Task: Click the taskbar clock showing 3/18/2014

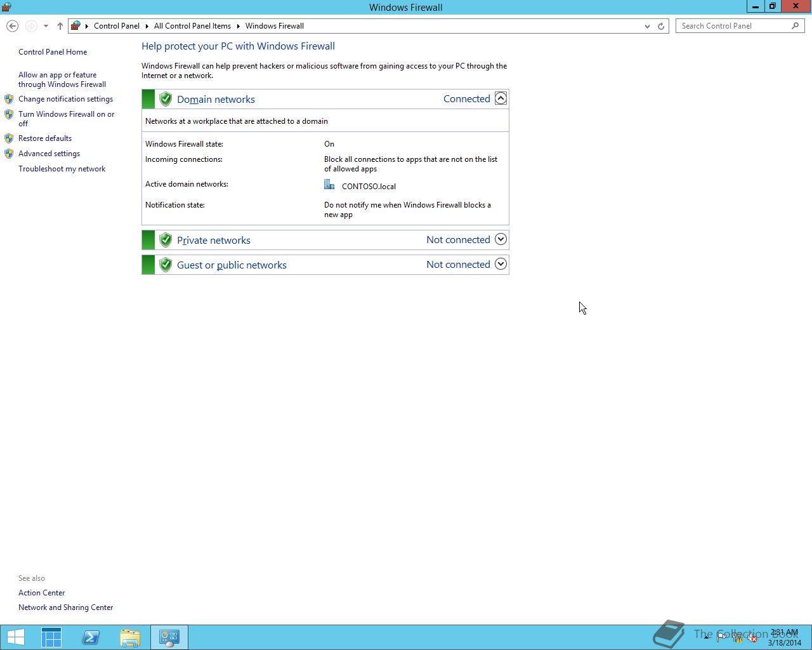Action: click(x=785, y=637)
